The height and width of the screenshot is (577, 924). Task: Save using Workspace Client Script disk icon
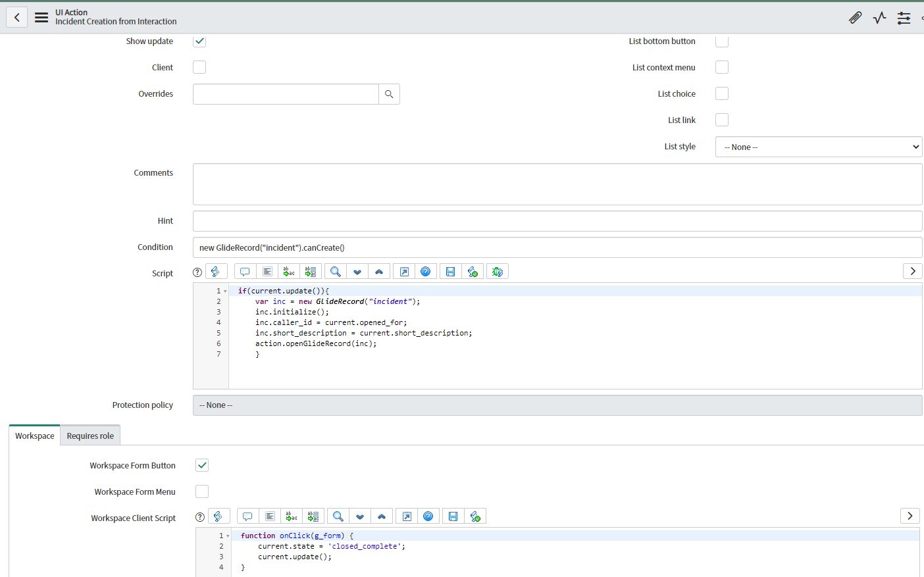pyautogui.click(x=453, y=516)
